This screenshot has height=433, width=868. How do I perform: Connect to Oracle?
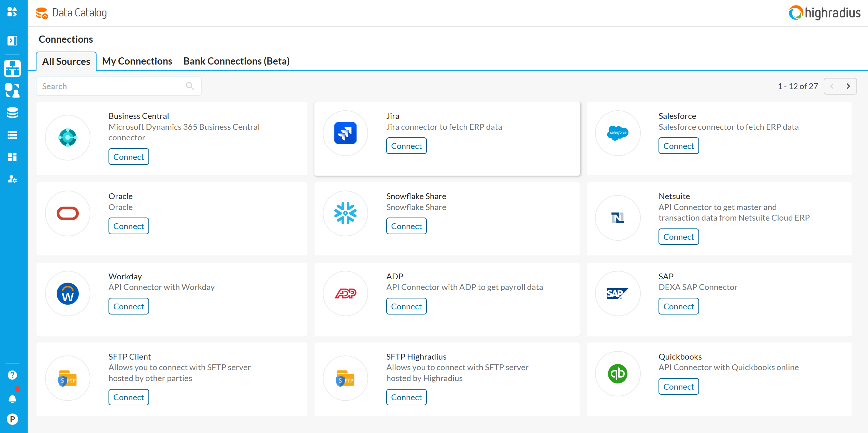(129, 226)
